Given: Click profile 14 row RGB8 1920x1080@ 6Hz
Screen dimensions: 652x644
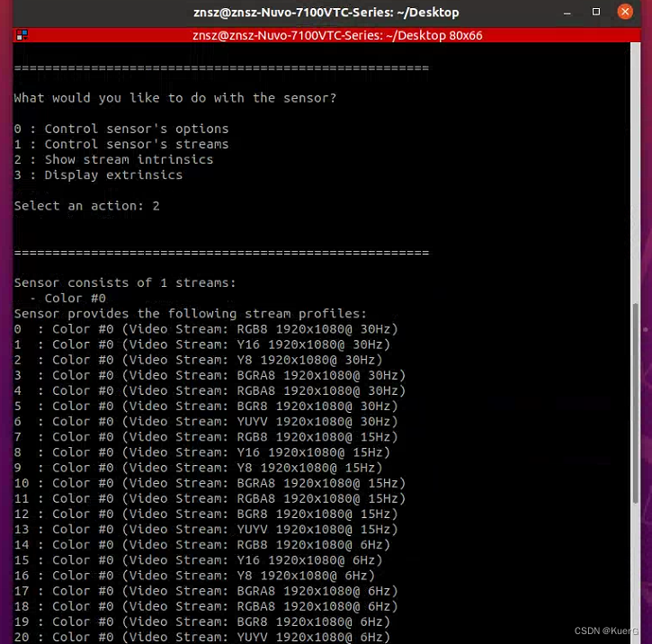Looking at the screenshot, I should pyautogui.click(x=202, y=544).
